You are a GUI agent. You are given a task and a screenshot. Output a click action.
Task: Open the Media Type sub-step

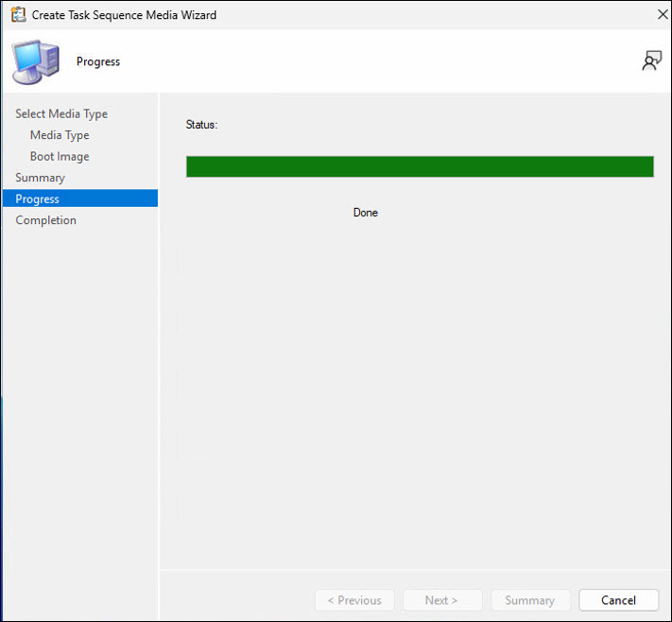[60, 135]
